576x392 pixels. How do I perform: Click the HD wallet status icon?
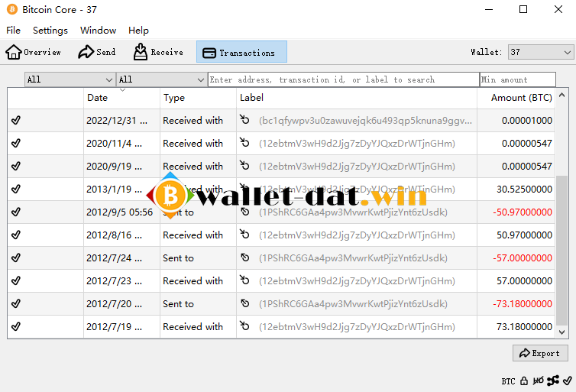[538, 381]
